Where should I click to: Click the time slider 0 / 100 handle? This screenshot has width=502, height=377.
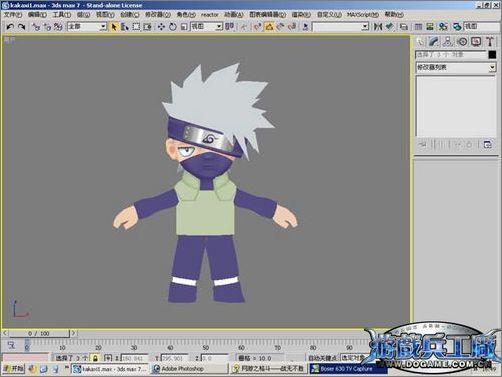[39, 333]
